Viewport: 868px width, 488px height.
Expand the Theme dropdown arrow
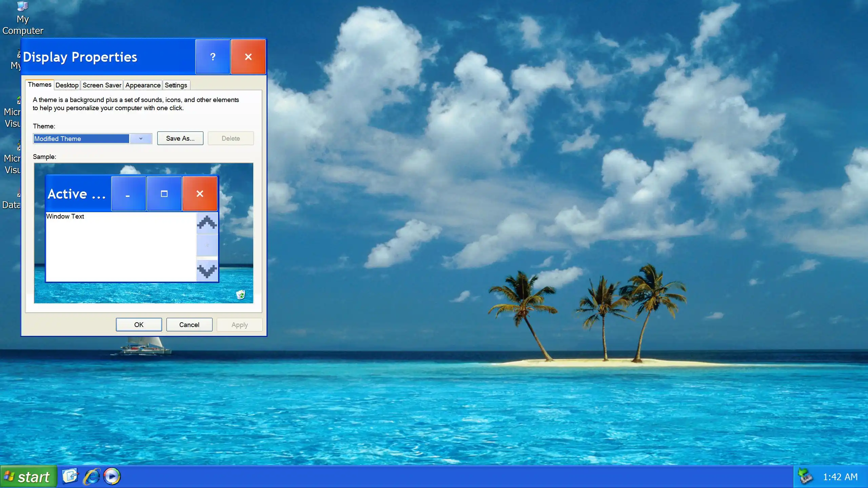(x=141, y=139)
